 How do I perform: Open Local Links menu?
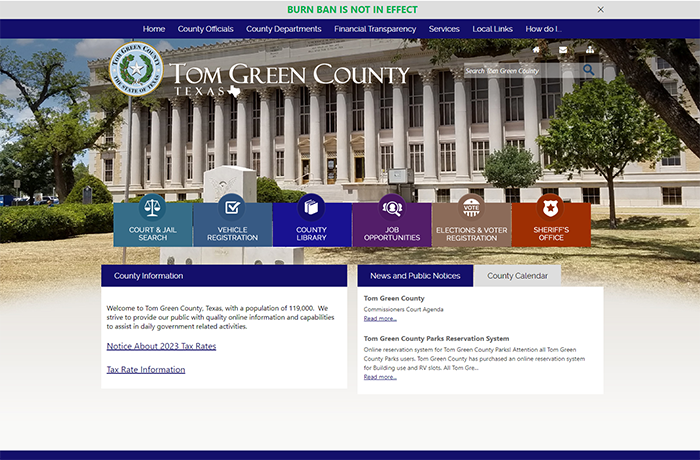492,29
